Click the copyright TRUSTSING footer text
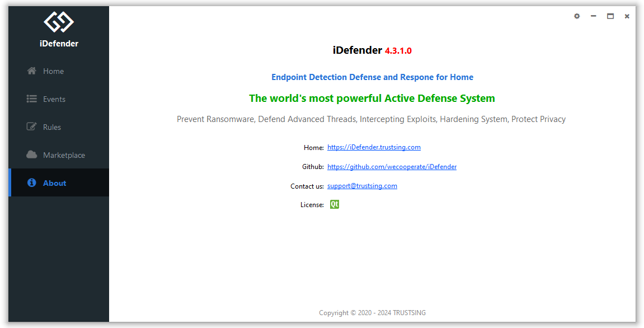Viewport: 644px width, 328px height. click(372, 313)
